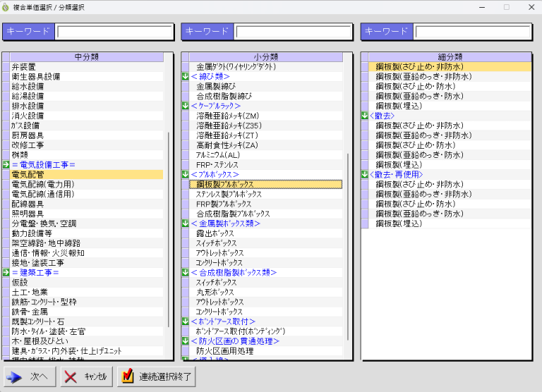
Task: Select 消火設備 row
Action: (x=86, y=116)
